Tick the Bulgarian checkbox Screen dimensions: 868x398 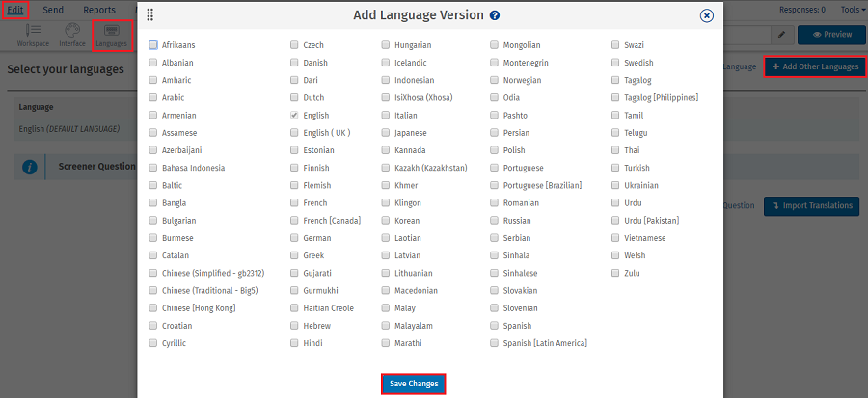[x=152, y=221]
